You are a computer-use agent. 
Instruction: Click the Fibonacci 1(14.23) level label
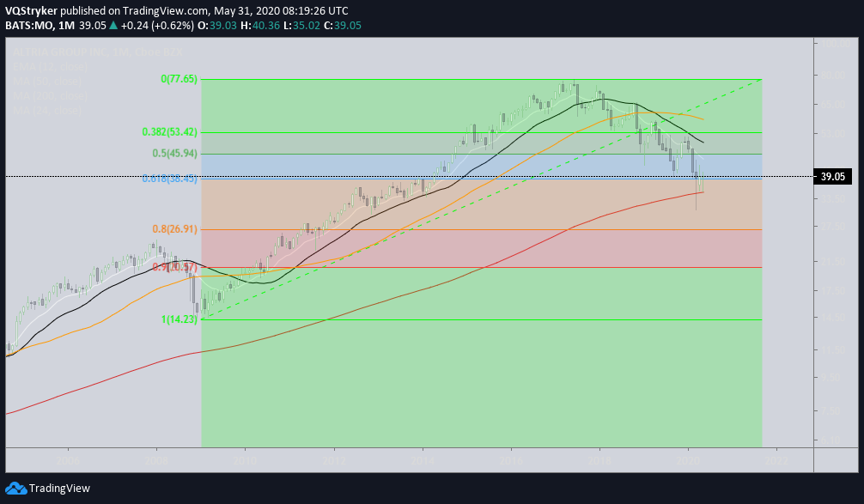pyautogui.click(x=179, y=319)
